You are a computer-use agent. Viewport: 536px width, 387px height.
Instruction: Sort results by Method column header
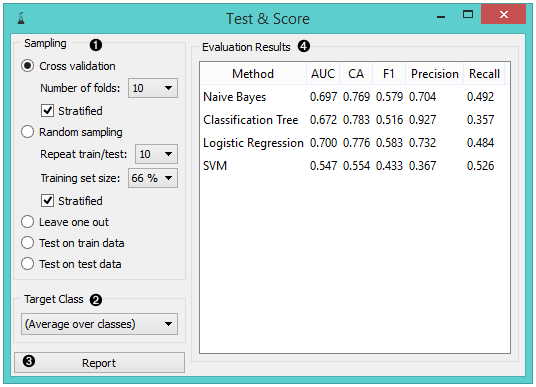tap(253, 74)
